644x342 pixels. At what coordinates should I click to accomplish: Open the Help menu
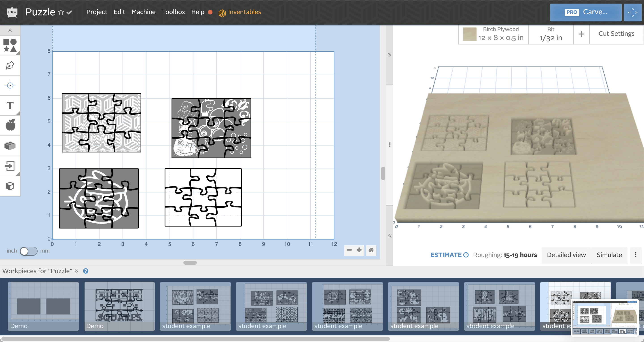point(197,12)
